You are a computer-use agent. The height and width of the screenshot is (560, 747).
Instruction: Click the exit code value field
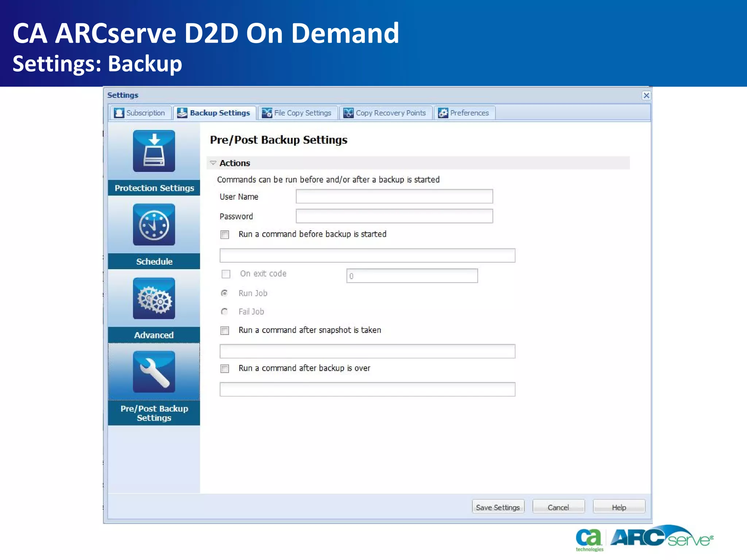point(412,276)
